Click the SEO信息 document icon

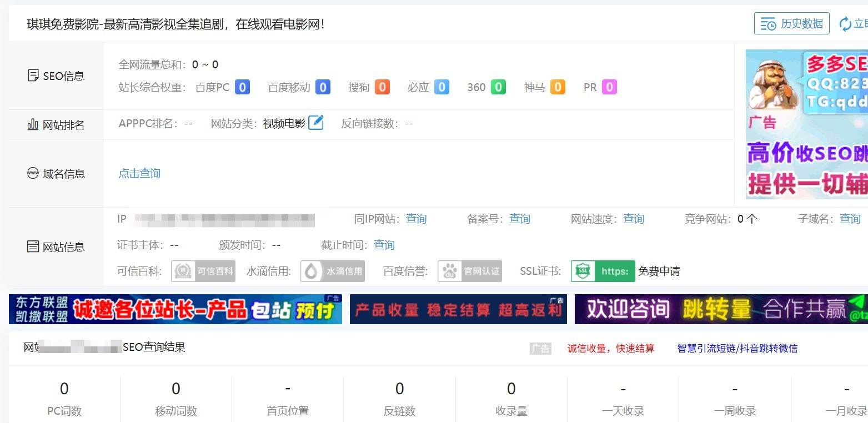coord(33,75)
